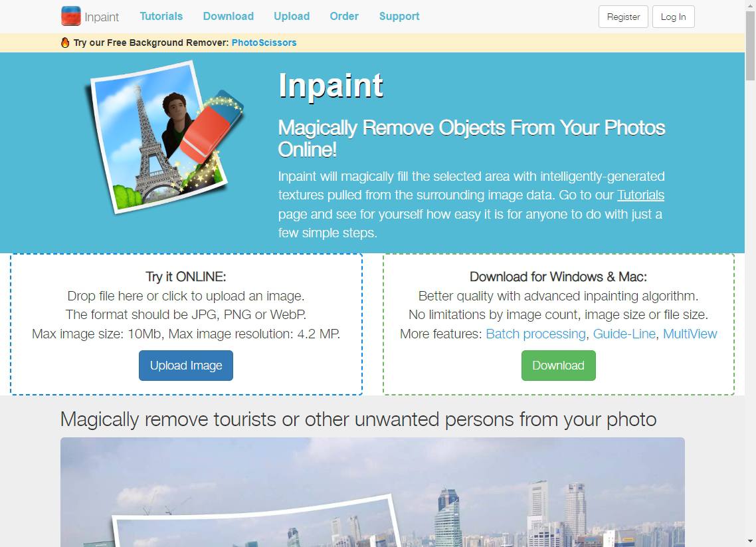Open the Support nav item
756x547 pixels.
[x=399, y=17]
